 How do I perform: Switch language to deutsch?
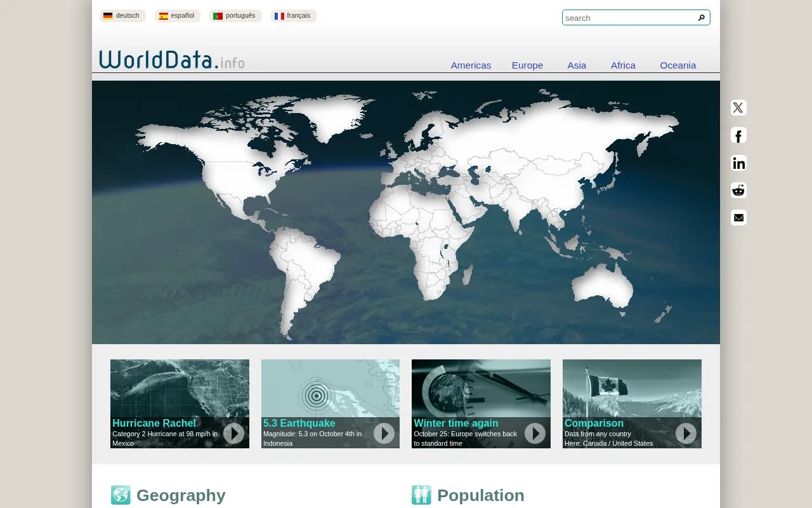(122, 16)
